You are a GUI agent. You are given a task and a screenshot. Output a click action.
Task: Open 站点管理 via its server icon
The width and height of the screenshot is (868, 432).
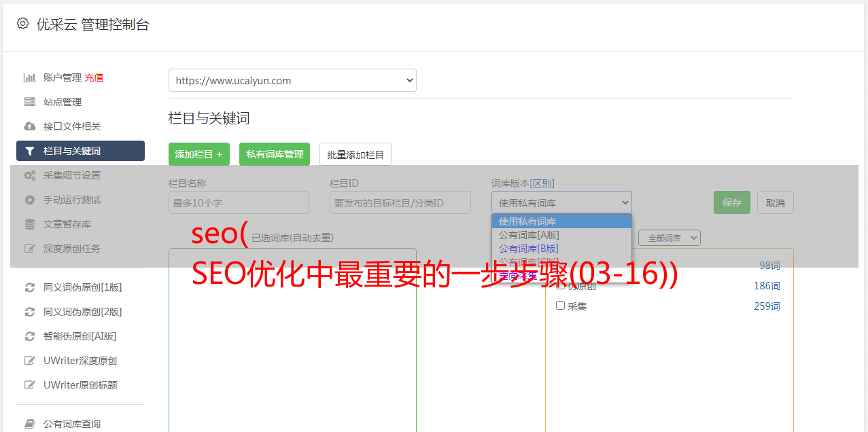click(x=30, y=102)
